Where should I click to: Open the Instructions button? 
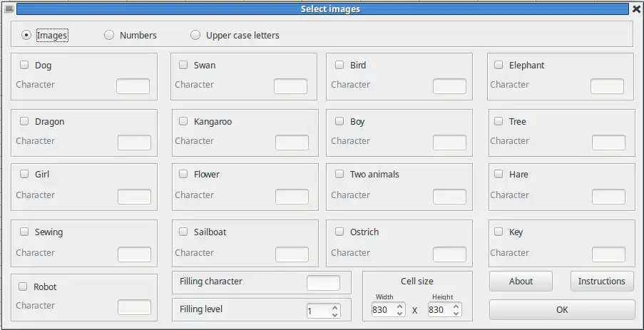601,281
